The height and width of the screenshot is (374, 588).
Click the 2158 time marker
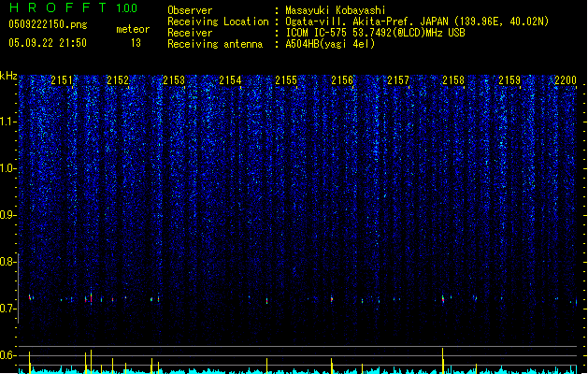pos(453,79)
